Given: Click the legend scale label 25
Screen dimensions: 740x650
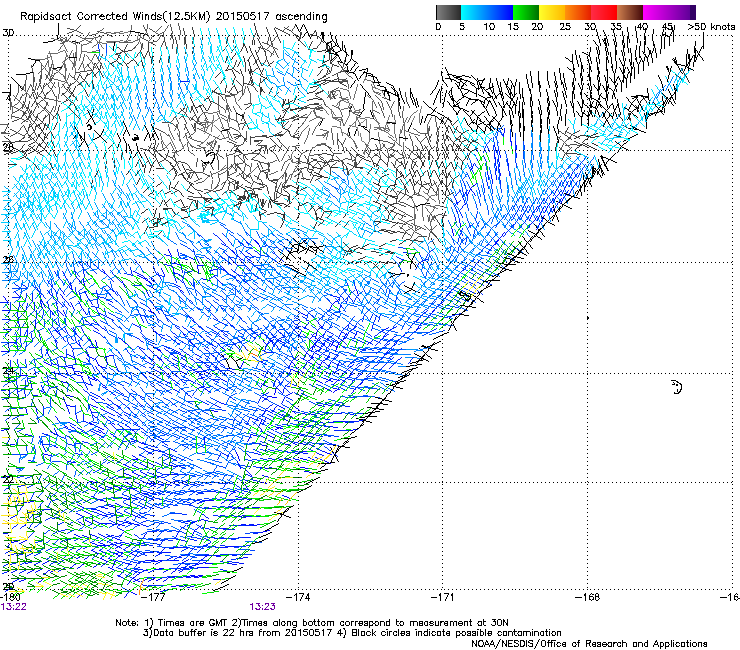Looking at the screenshot, I should click(565, 27).
